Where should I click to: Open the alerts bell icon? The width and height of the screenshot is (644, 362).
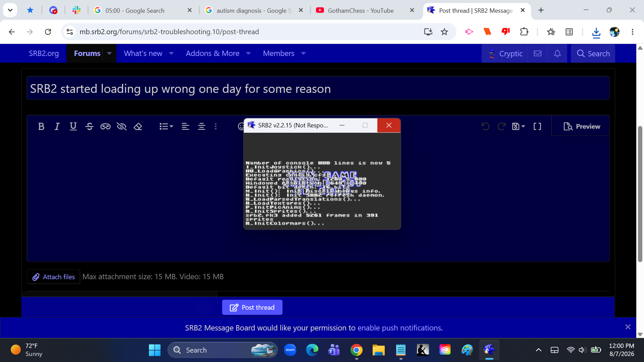[557, 54]
